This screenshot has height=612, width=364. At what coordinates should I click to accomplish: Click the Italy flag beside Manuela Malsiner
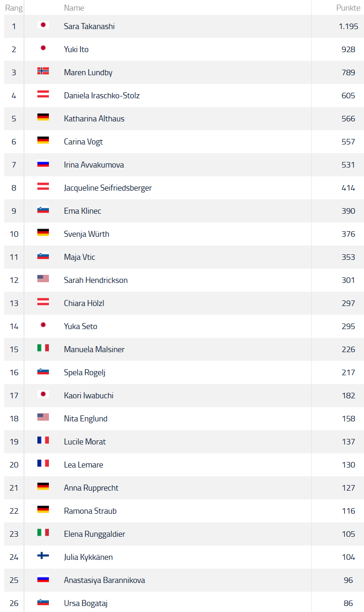[43, 348]
